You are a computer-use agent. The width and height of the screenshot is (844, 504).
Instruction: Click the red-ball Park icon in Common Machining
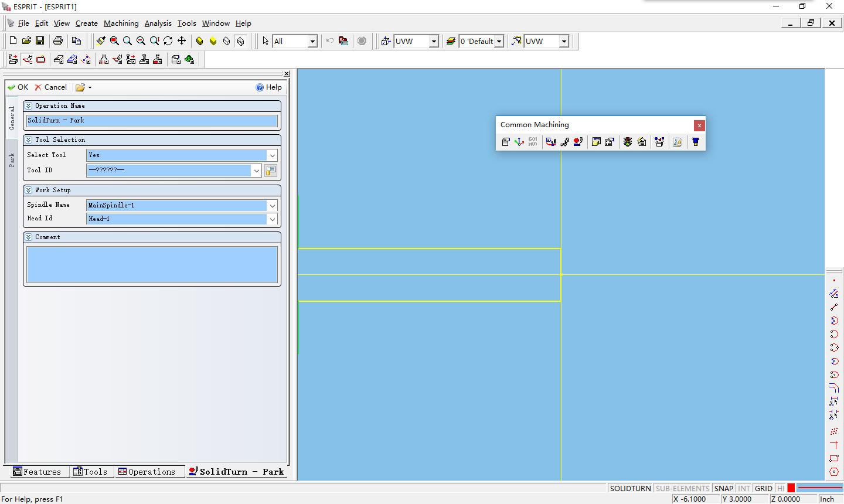pos(578,142)
